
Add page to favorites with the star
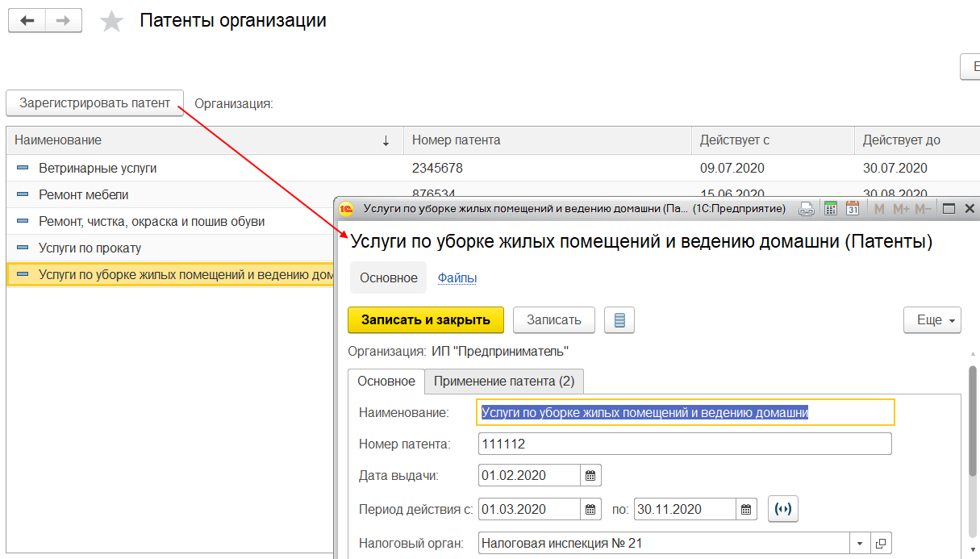pyautogui.click(x=111, y=22)
